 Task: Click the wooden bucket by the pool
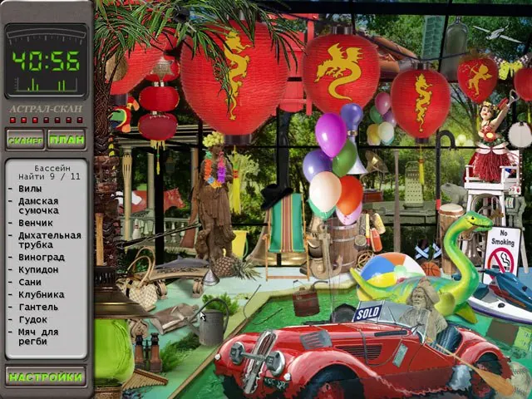pyautogui.click(x=306, y=298)
